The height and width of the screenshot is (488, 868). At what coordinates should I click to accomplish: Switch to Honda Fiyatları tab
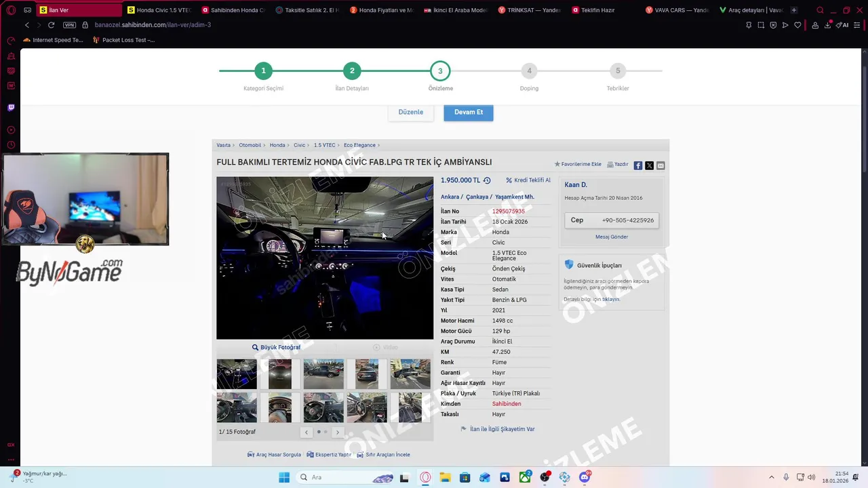pos(382,10)
